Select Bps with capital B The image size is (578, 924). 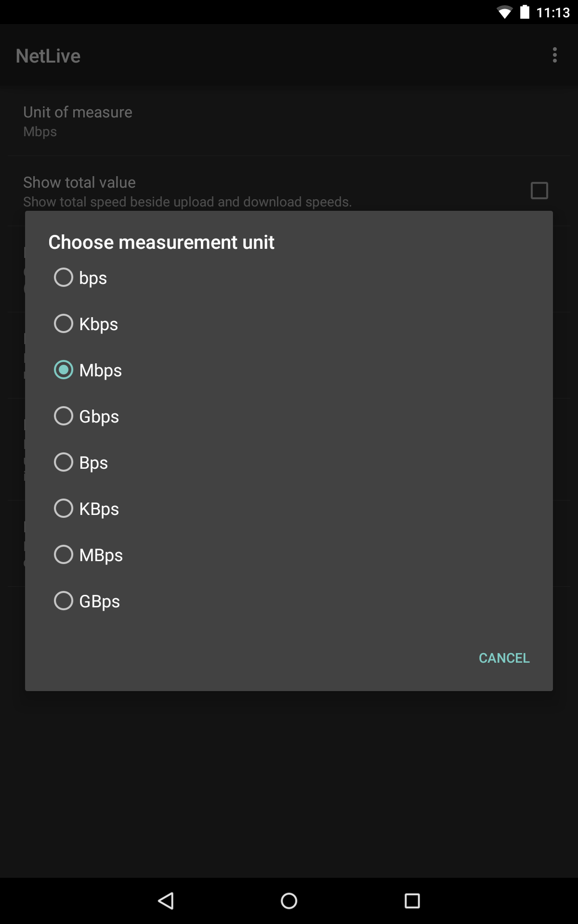click(64, 462)
